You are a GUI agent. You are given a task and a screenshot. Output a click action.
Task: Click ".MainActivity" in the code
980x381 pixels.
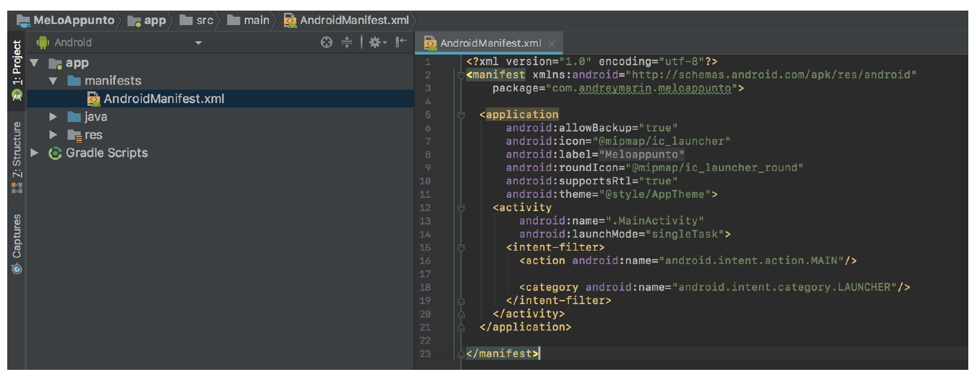(x=655, y=221)
